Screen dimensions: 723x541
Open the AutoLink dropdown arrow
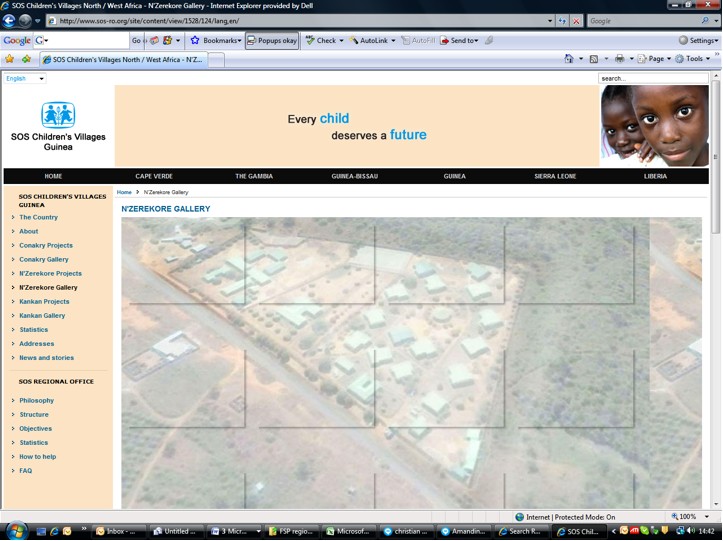point(393,41)
